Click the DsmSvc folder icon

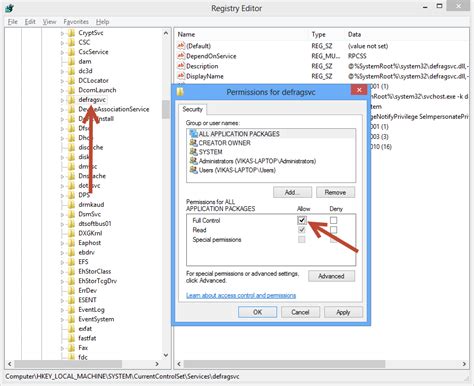71,214
